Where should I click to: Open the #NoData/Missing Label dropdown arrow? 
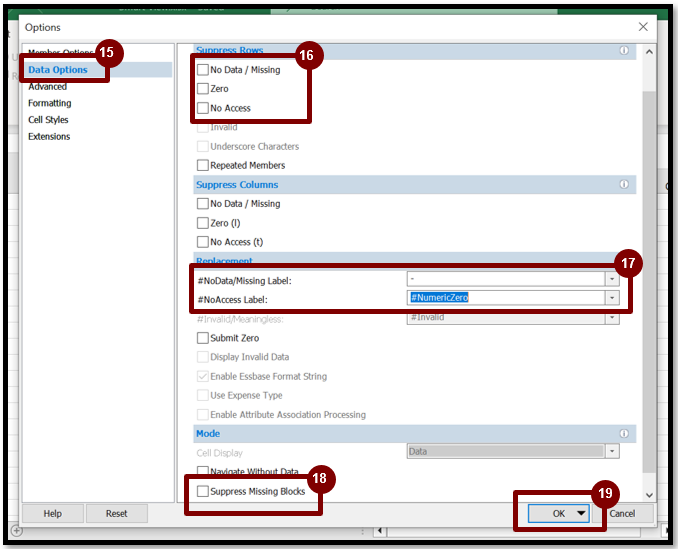click(612, 279)
